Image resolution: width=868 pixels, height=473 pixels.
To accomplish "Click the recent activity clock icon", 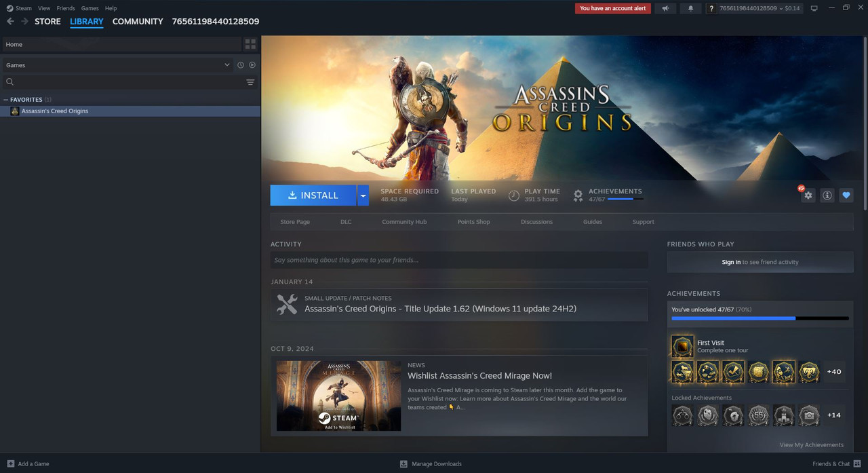I will tap(241, 65).
